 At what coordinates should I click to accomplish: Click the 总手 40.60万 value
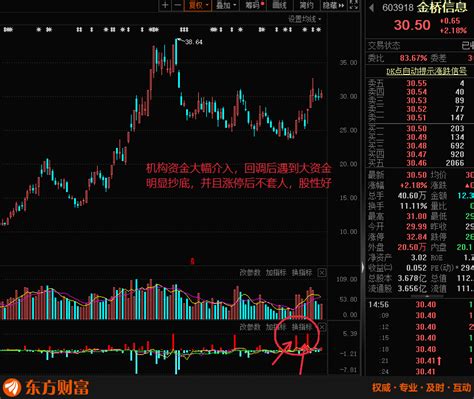tap(412, 196)
